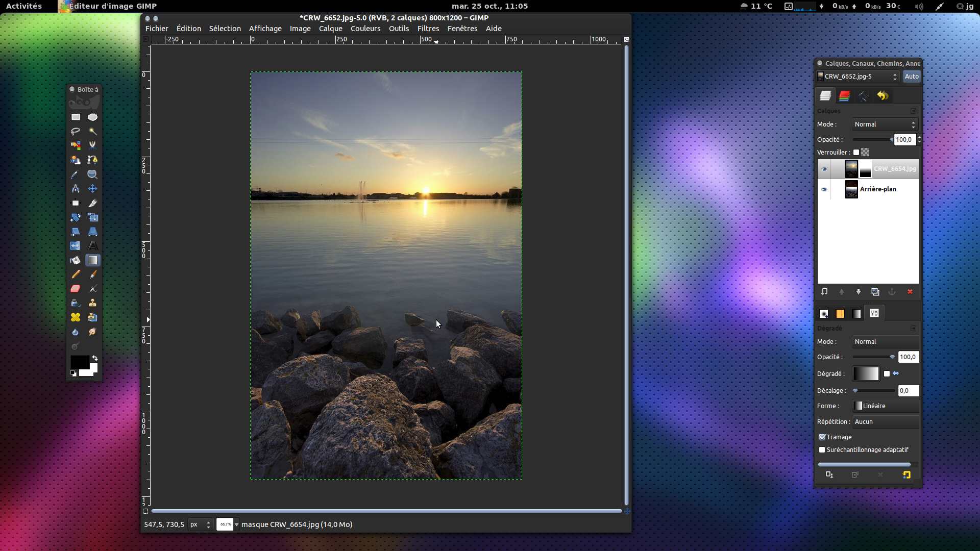
Task: Open the Filtres menu
Action: click(x=428, y=29)
